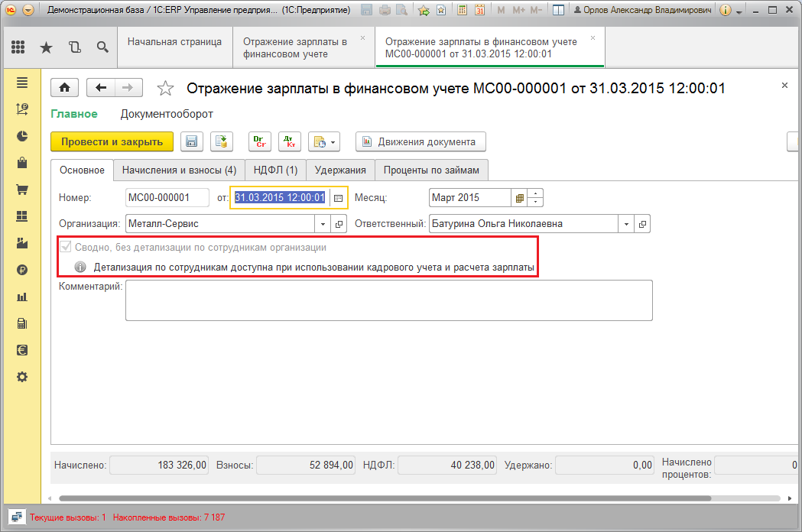Add document to favorites with star icon

pos(165,89)
